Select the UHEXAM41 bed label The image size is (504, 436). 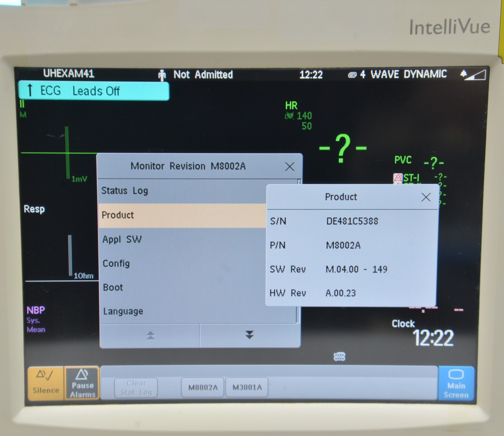tap(68, 73)
